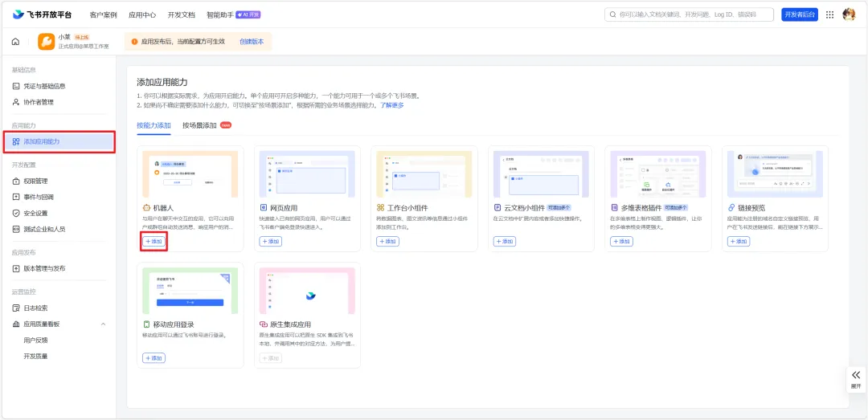Switch to 按场景添加 tab
The height and width of the screenshot is (420, 868).
pos(199,125)
